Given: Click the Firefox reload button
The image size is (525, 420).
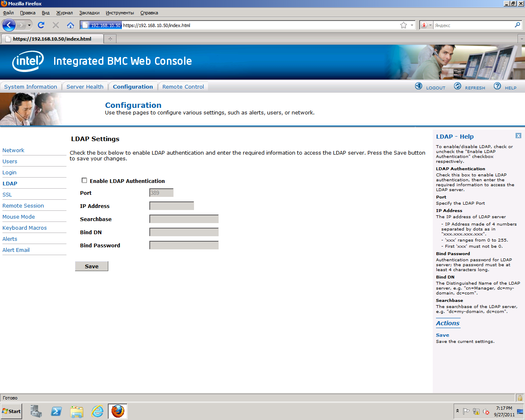Looking at the screenshot, I should click(41, 25).
